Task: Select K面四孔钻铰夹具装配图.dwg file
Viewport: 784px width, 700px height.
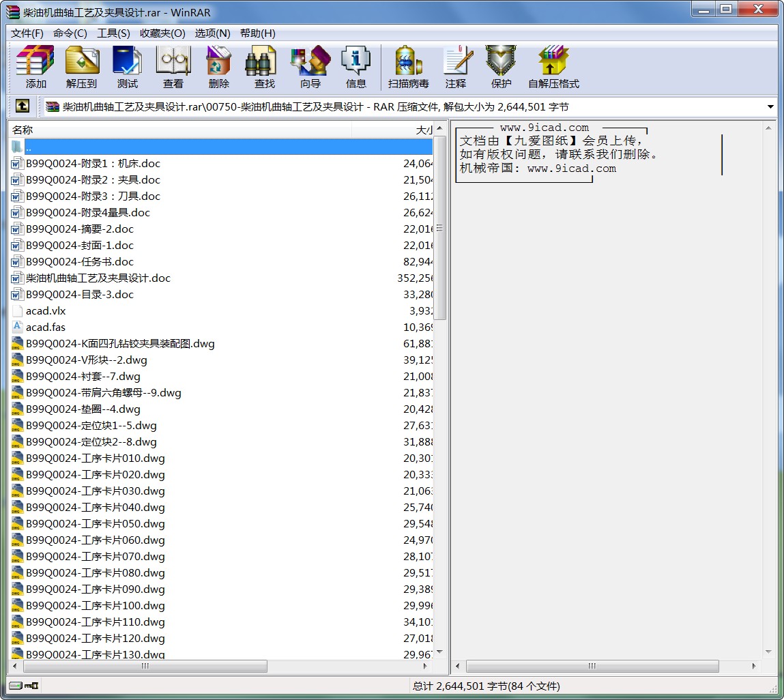Action: [120, 343]
